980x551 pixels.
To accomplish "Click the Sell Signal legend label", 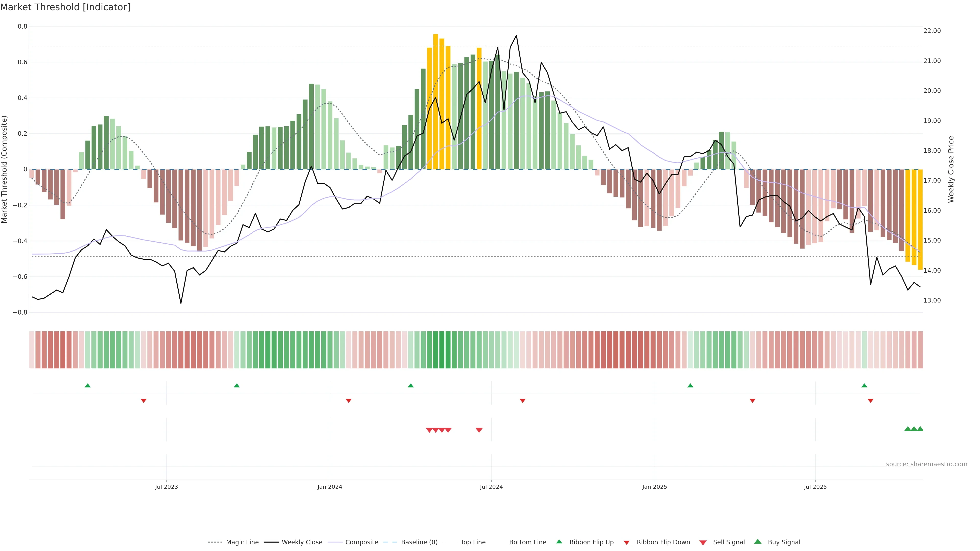I will pyautogui.click(x=729, y=542).
